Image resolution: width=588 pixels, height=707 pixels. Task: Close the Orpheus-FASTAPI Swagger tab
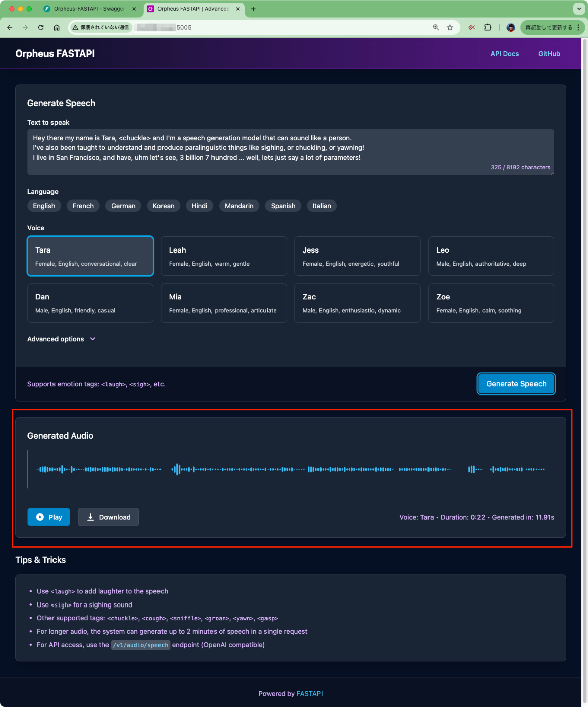pyautogui.click(x=134, y=9)
